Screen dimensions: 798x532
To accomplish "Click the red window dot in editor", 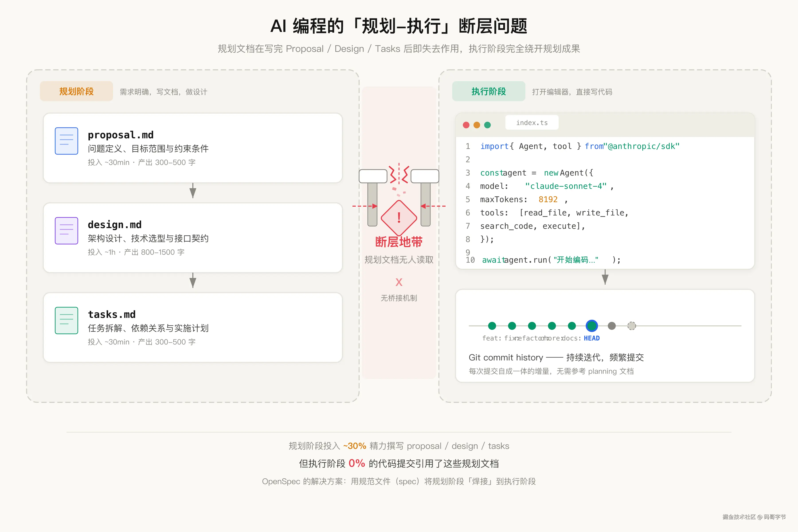I will click(466, 125).
